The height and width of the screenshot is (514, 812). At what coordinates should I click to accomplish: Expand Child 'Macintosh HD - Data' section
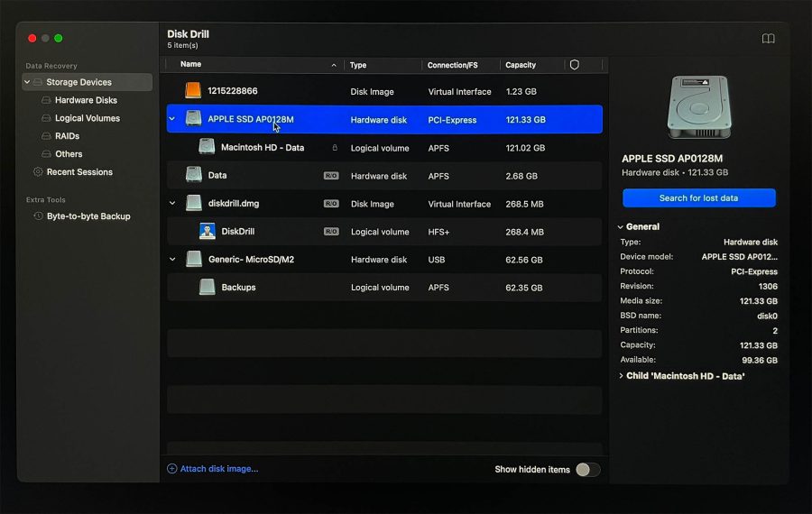point(621,376)
